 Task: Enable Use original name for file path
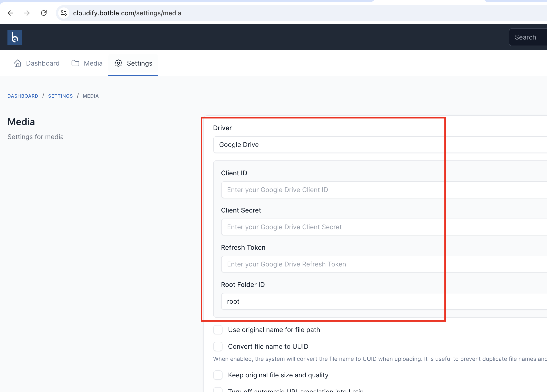pyautogui.click(x=218, y=330)
